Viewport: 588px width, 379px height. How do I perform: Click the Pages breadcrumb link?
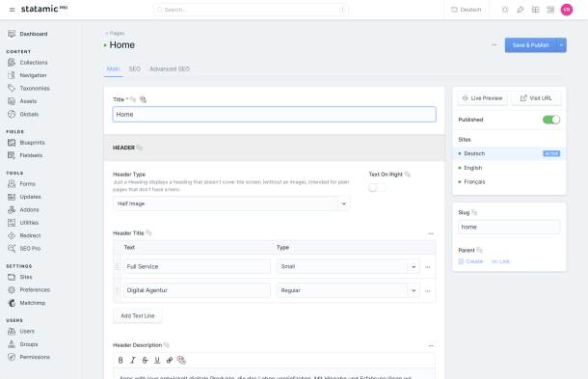click(115, 33)
